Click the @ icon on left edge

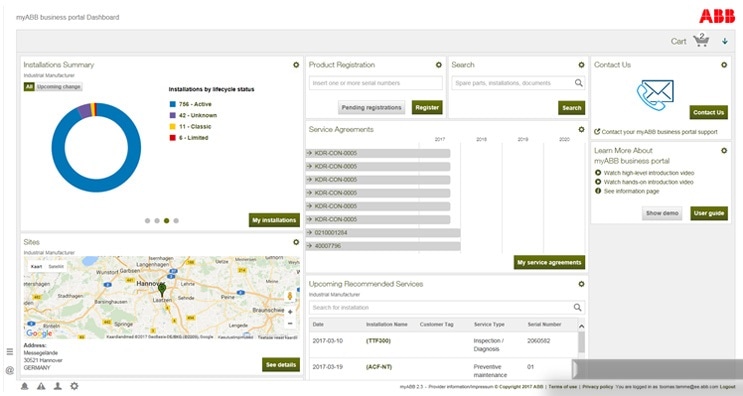coord(9,370)
